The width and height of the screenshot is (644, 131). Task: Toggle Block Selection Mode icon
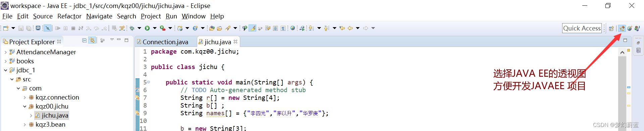[275, 28]
